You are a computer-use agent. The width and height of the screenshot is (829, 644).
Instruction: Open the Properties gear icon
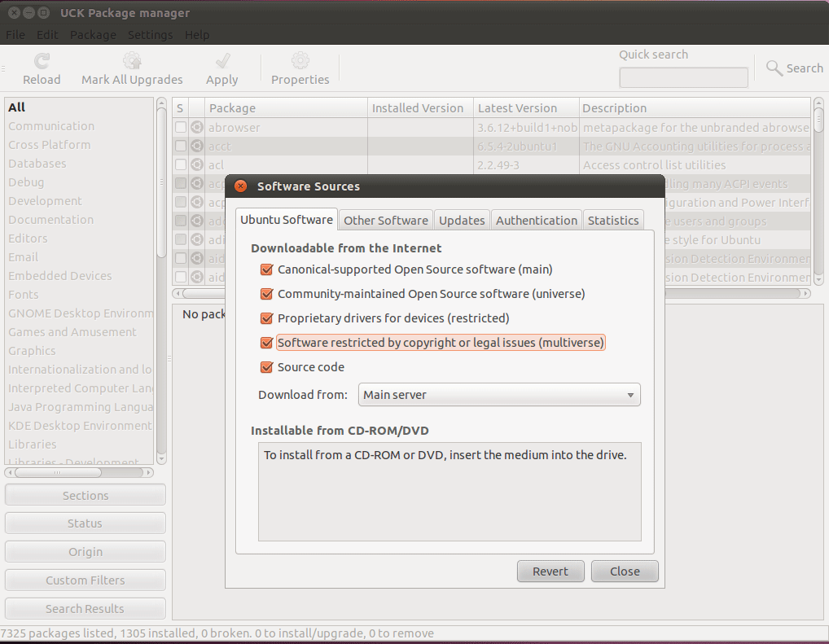click(x=300, y=61)
